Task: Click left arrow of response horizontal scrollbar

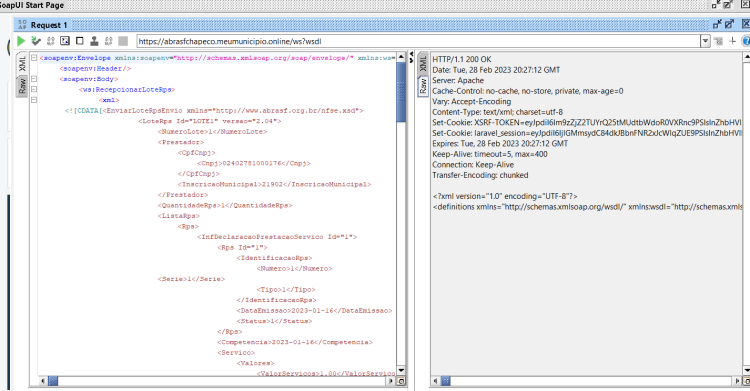Action: pyautogui.click(x=435, y=381)
